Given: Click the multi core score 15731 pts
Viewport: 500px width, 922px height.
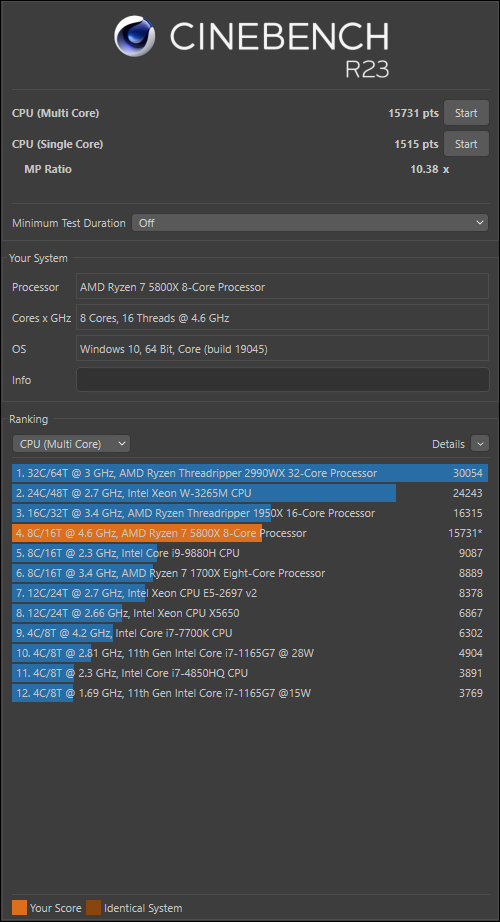Looking at the screenshot, I should [x=413, y=113].
